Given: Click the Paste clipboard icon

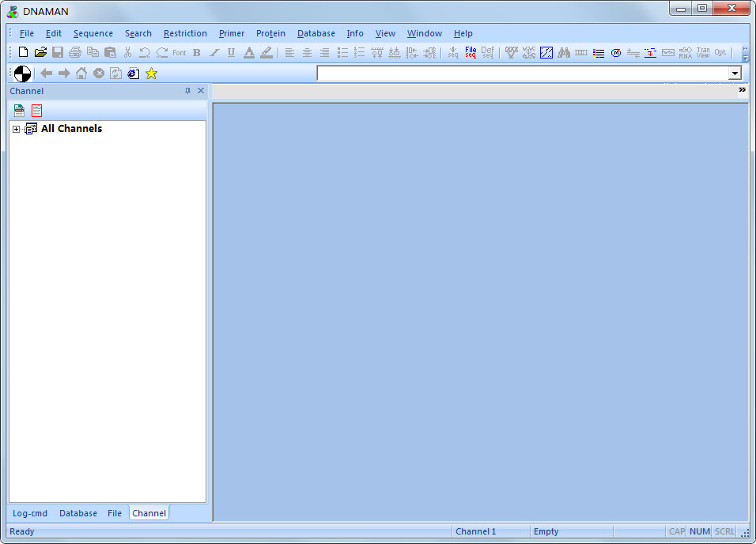Looking at the screenshot, I should [111, 52].
